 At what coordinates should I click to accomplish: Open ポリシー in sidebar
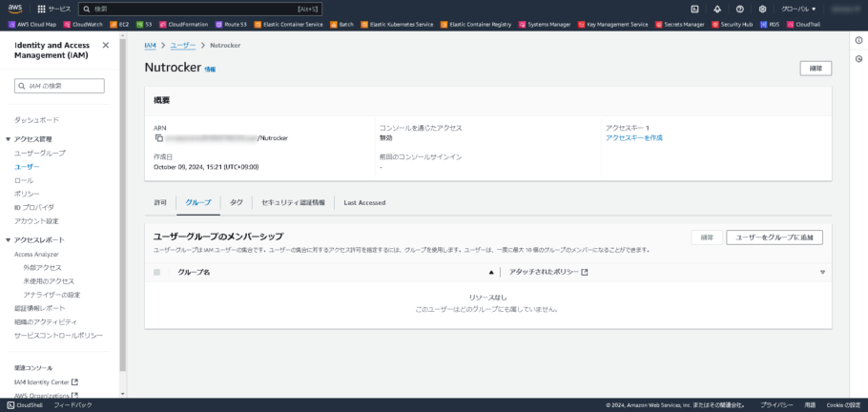[x=27, y=194]
